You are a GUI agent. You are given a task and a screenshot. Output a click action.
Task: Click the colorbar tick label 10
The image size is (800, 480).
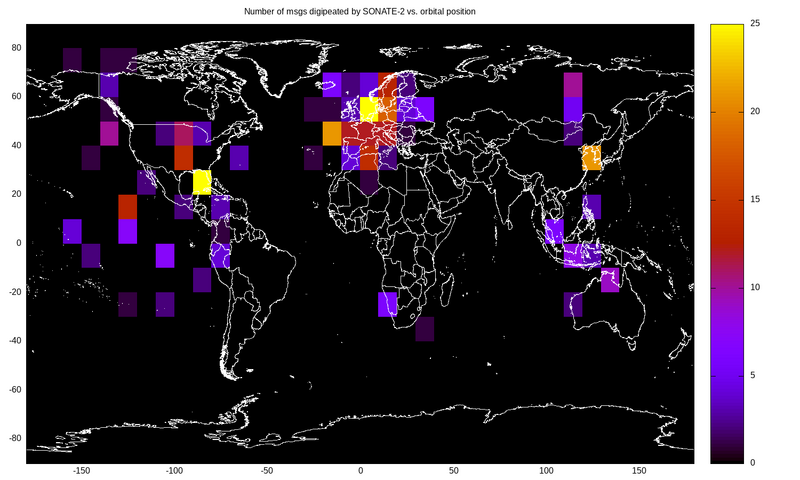pyautogui.click(x=755, y=287)
